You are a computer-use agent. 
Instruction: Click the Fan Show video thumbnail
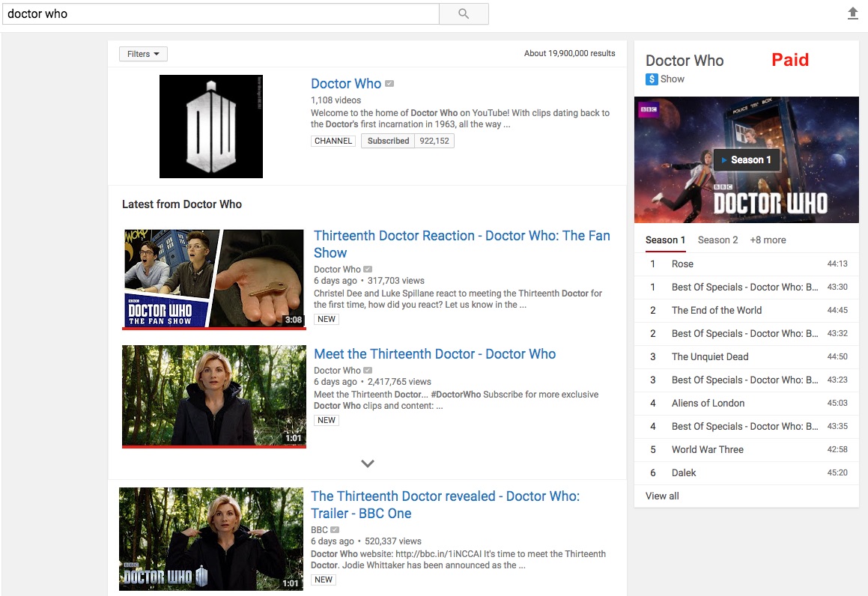pos(213,279)
